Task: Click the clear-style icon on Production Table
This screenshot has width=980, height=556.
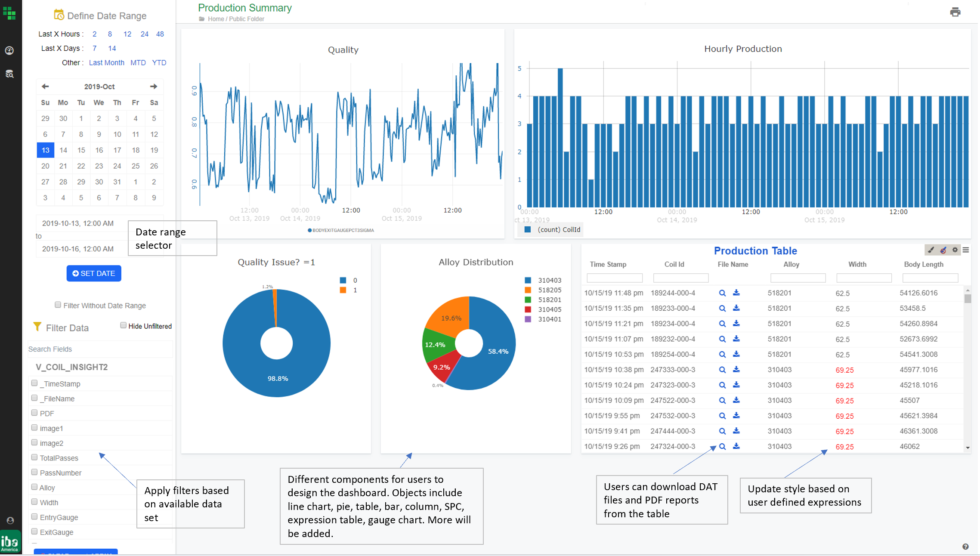Action: (943, 250)
